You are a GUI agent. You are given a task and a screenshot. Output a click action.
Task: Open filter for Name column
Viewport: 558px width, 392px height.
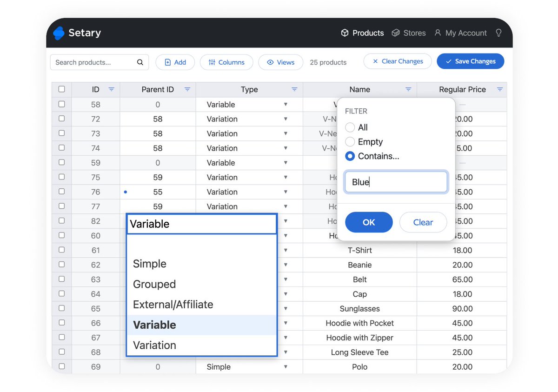coord(408,89)
